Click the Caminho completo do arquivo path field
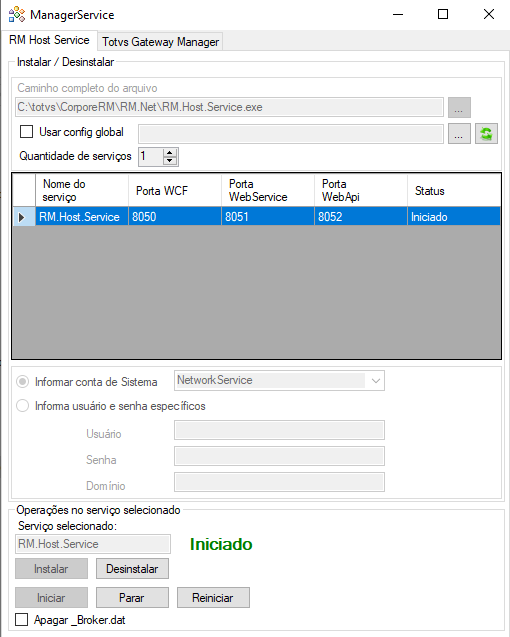 pyautogui.click(x=229, y=107)
